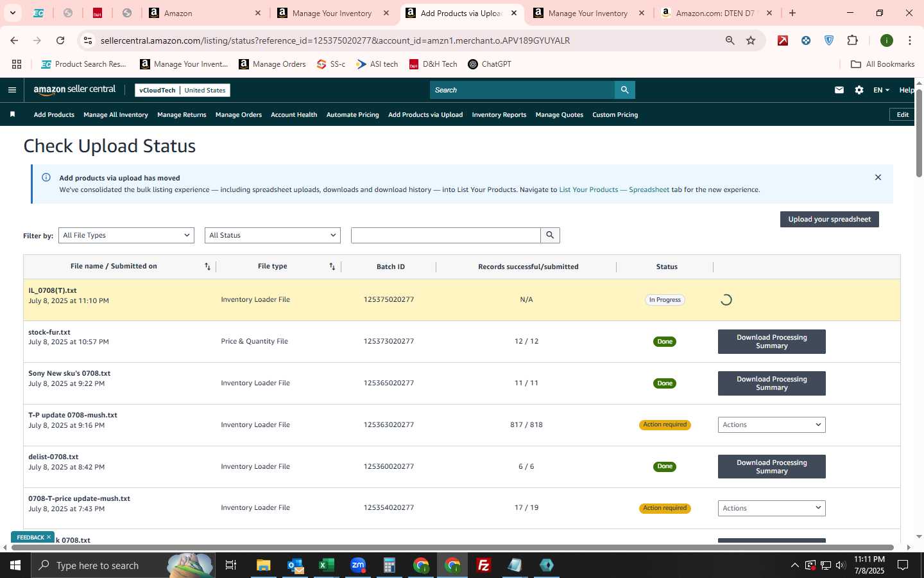
Task: Click the In Progress status badge
Action: click(665, 300)
